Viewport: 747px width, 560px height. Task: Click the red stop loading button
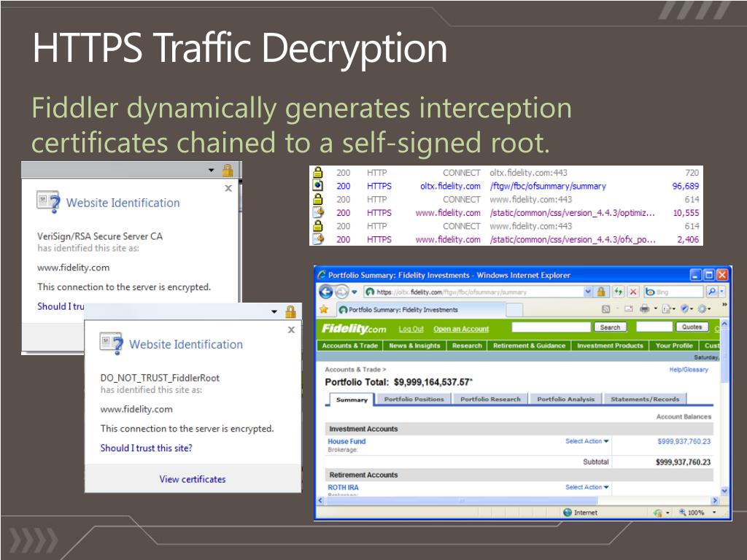tap(633, 292)
